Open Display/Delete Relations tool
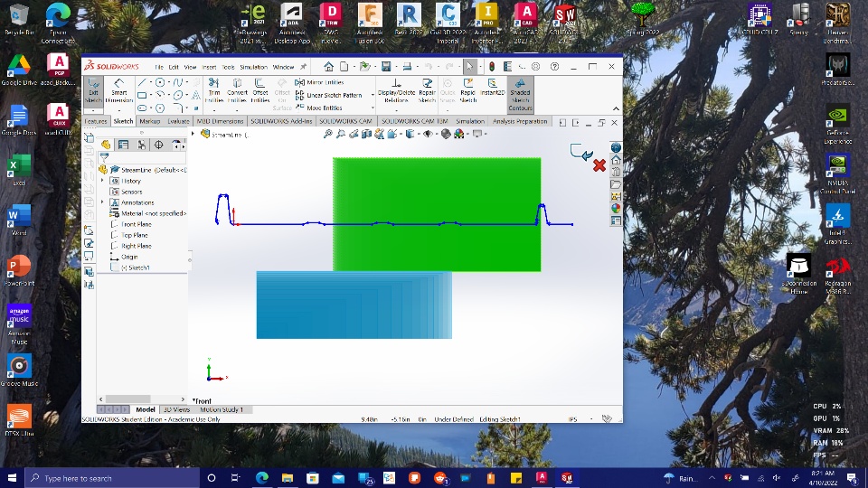 (x=396, y=90)
